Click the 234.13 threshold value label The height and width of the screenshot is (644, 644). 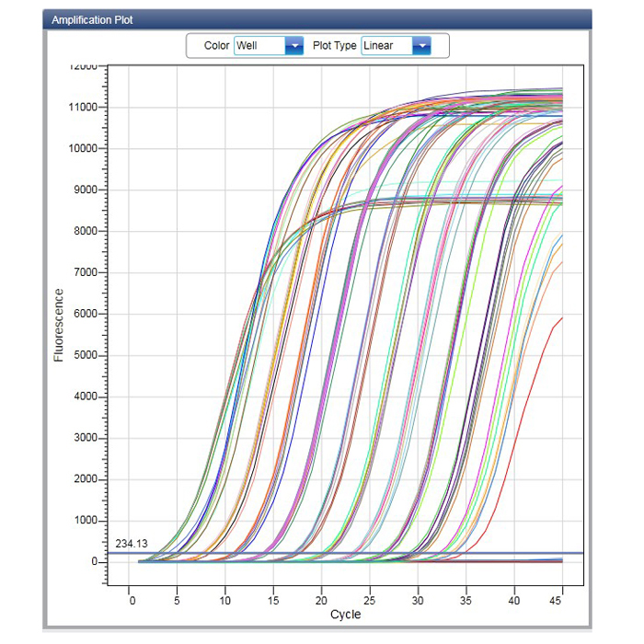pos(132,544)
